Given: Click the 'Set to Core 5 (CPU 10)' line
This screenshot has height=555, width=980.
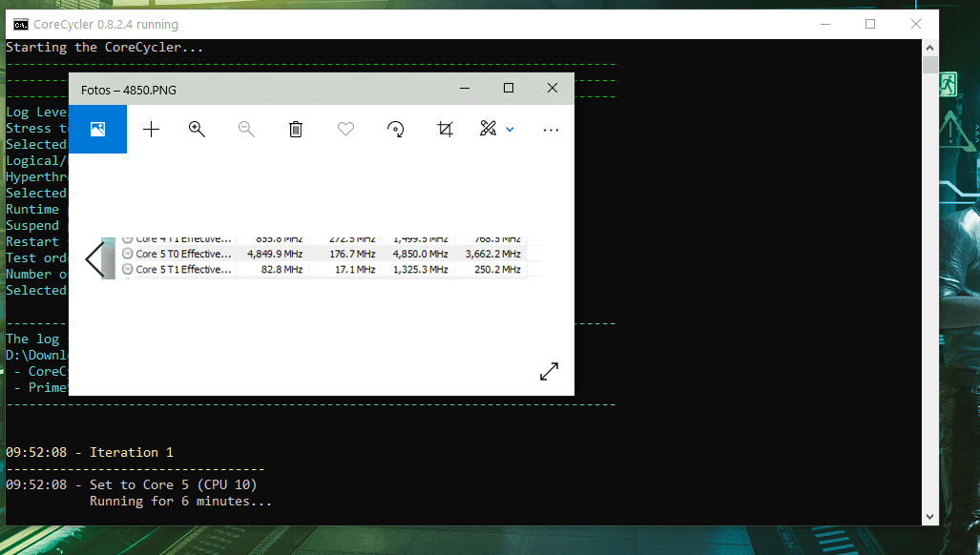Looking at the screenshot, I should pos(173,485).
